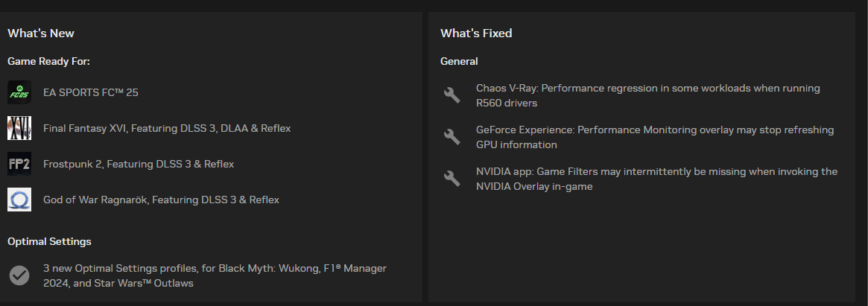Click the Optimal Settings subheading
The image size is (868, 306).
49,242
